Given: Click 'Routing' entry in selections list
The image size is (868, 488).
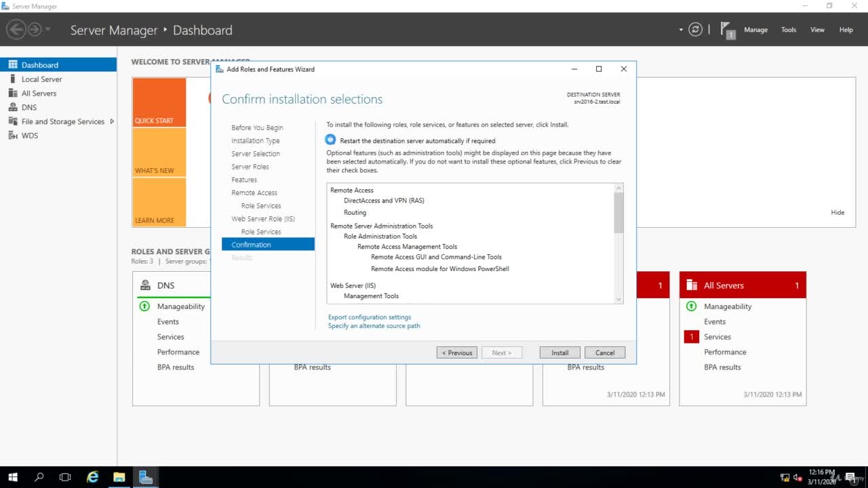Looking at the screenshot, I should point(355,213).
